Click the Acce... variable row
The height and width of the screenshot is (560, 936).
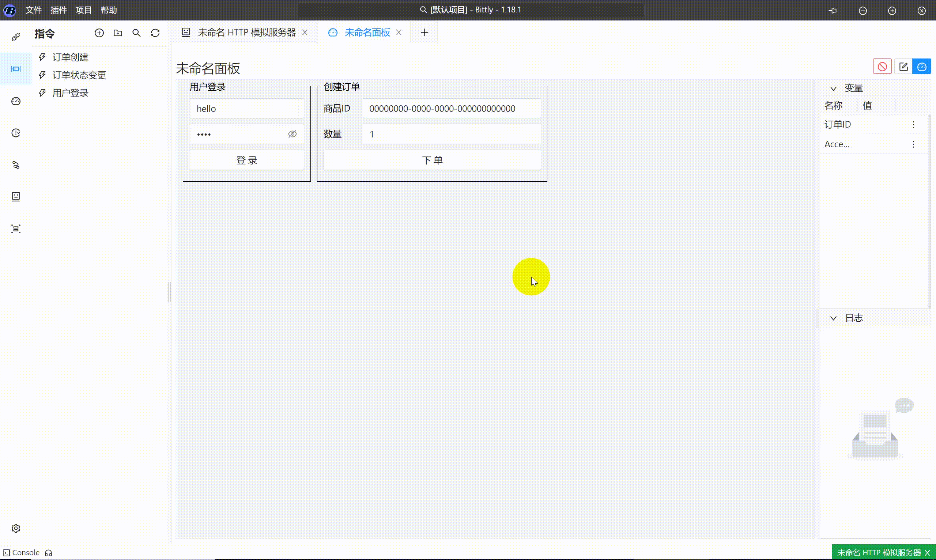(873, 144)
